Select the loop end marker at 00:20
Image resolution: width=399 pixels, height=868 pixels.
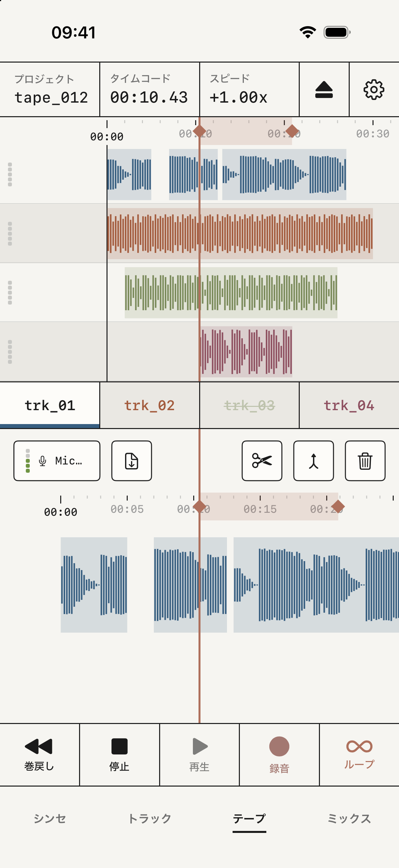(x=292, y=131)
